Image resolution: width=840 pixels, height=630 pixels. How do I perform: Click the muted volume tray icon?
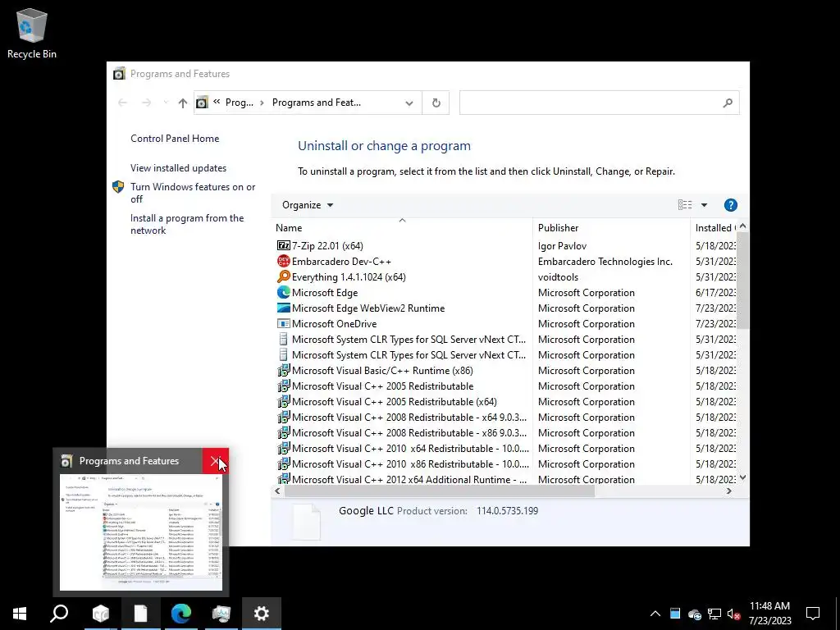click(734, 614)
